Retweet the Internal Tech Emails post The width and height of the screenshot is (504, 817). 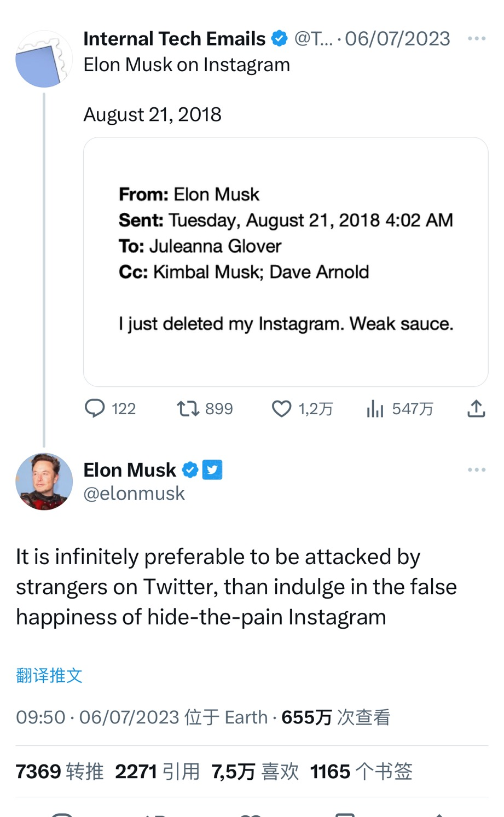(188, 408)
